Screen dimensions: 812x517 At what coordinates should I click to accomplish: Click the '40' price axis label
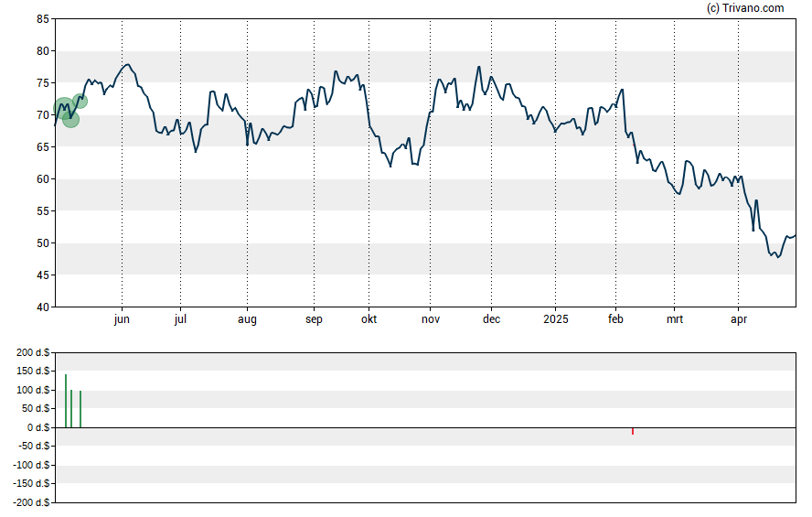coord(43,307)
